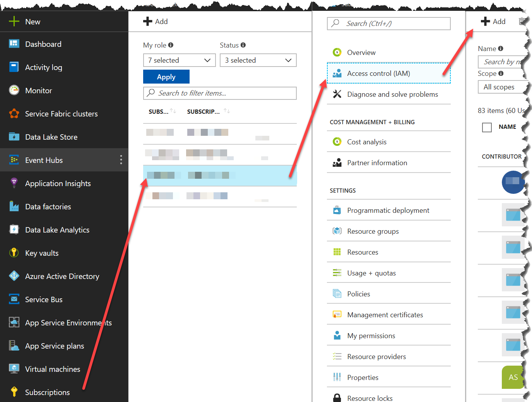Open Properties menu item

[388, 377]
